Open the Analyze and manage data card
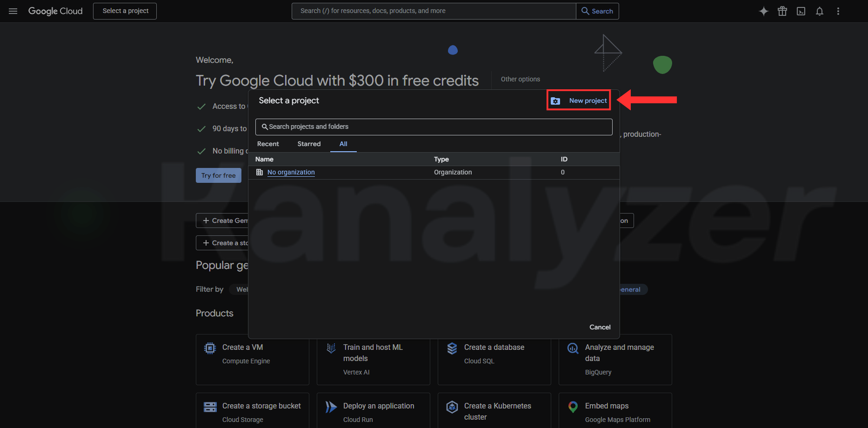868x428 pixels. point(615,360)
